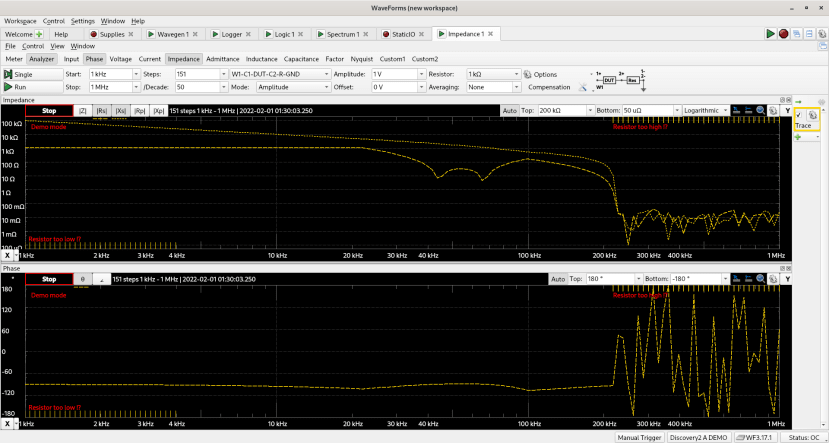Screen dimensions: 829x443
Task: Open the Amplitude 1 V dropdown
Action: (x=421, y=75)
